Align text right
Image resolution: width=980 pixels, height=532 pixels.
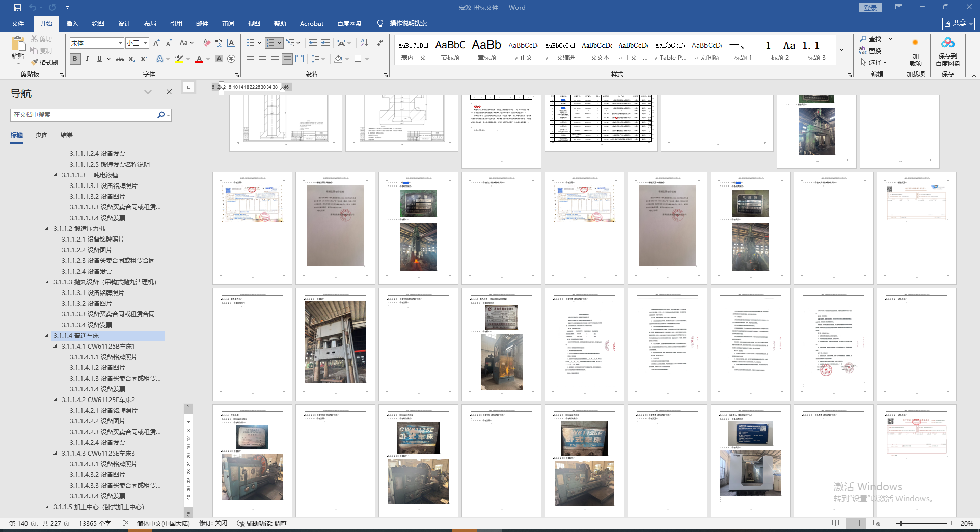275,59
